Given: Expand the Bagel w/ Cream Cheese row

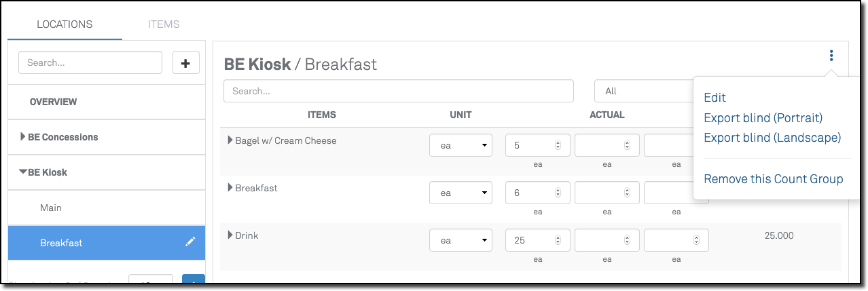Looking at the screenshot, I should (230, 140).
